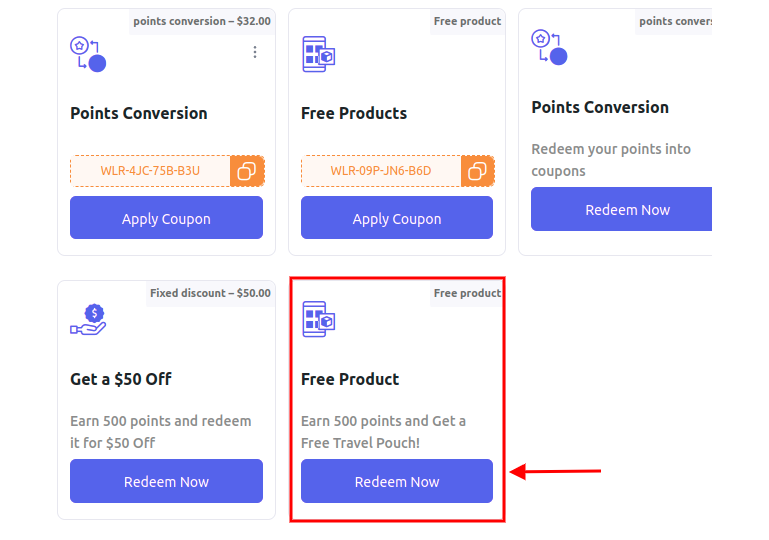Apply coupon on Points Conversion card
Image resolution: width=769 pixels, height=540 pixels.
[166, 218]
